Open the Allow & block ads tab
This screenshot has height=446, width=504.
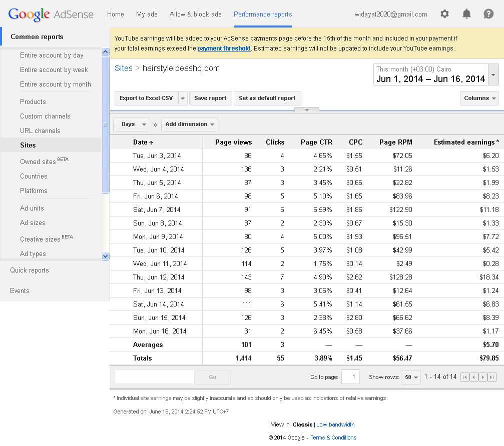click(195, 14)
